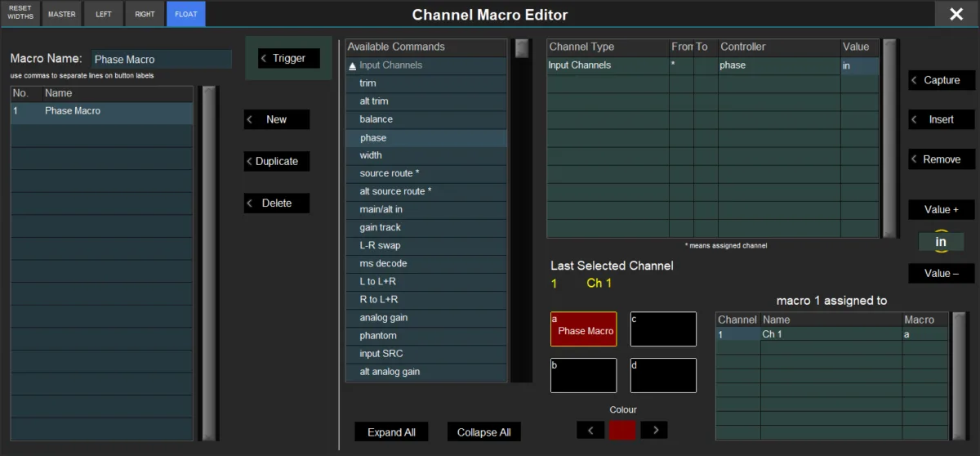This screenshot has height=456, width=980.
Task: Click Expand All button
Action: click(391, 432)
